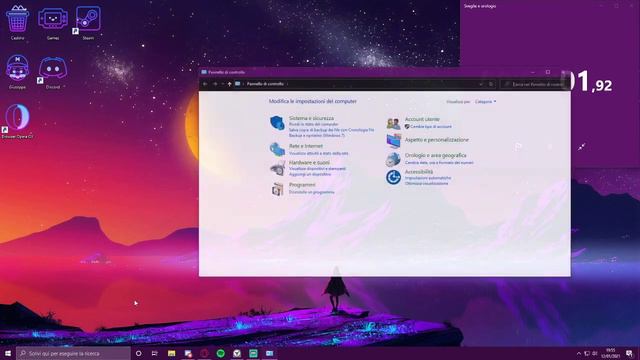Open Account utente category
640x360 pixels.
[x=422, y=119]
